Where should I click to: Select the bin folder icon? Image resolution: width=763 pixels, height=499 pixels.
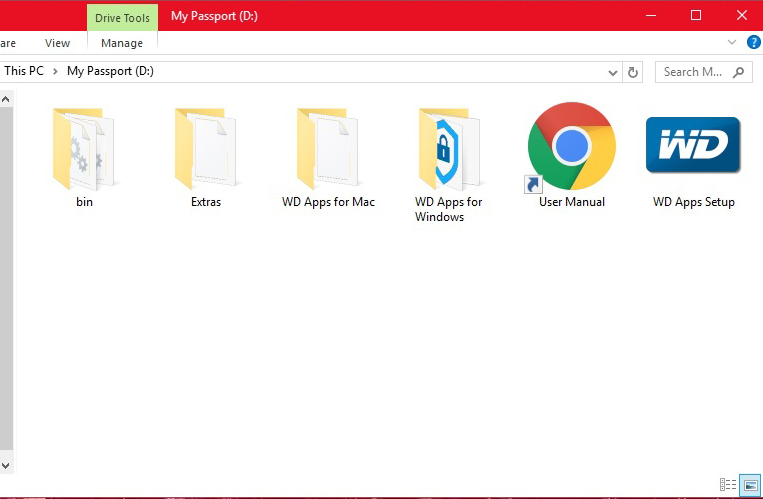[83, 149]
